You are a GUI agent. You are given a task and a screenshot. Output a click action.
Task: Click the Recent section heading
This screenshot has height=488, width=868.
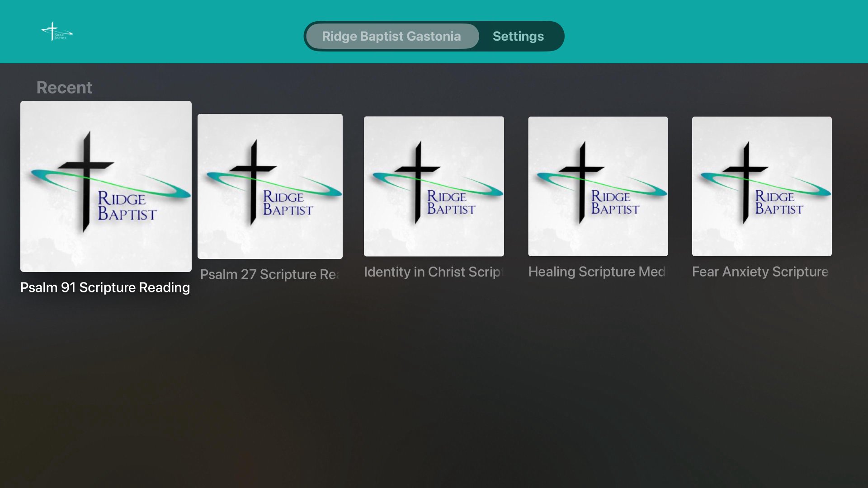(64, 87)
